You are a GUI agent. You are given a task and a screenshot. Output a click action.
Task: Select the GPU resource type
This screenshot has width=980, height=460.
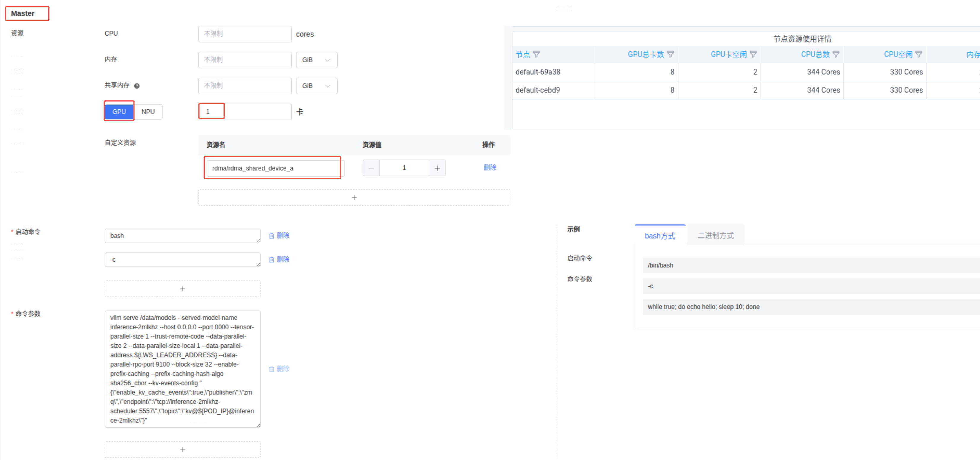(x=119, y=112)
